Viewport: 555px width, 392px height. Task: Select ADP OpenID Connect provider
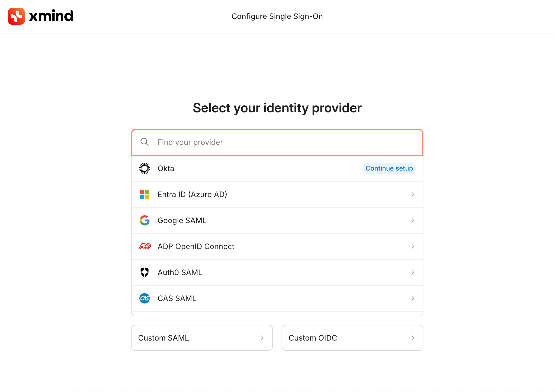[277, 247]
